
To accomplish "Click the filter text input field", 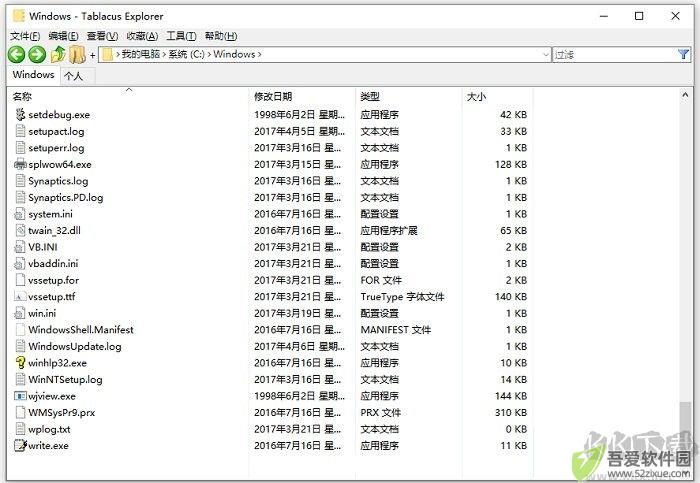I will 614,54.
